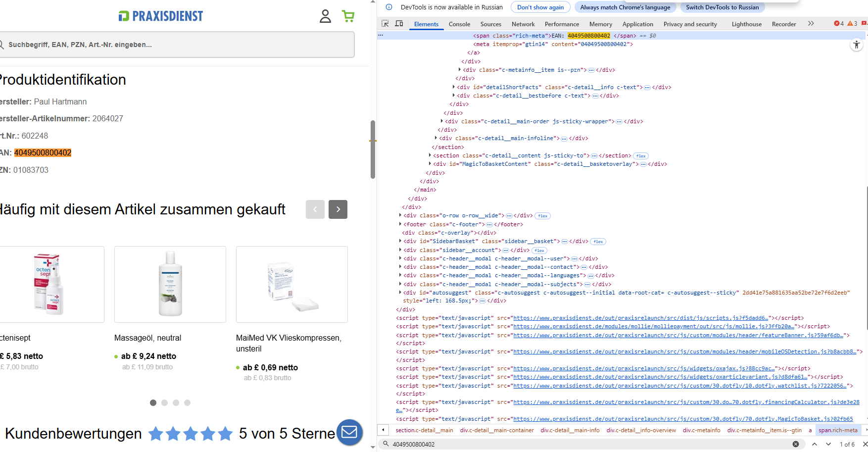Screen dimensions: 868x452
Task: Open the email contact floating button
Action: click(349, 432)
